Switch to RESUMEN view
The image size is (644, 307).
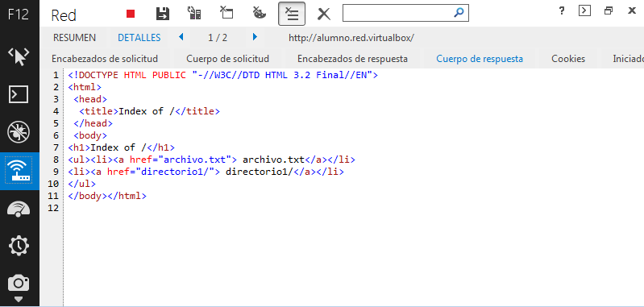pos(74,38)
